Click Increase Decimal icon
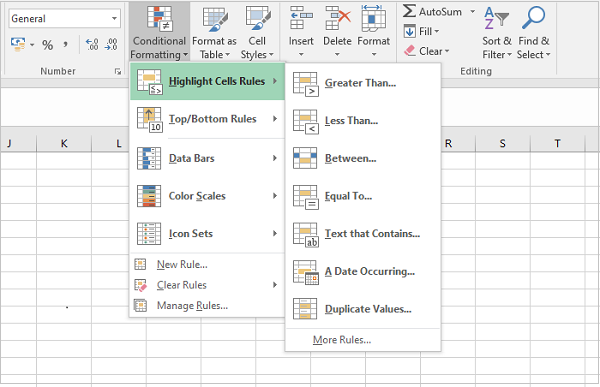The width and height of the screenshot is (600, 387). click(92, 45)
